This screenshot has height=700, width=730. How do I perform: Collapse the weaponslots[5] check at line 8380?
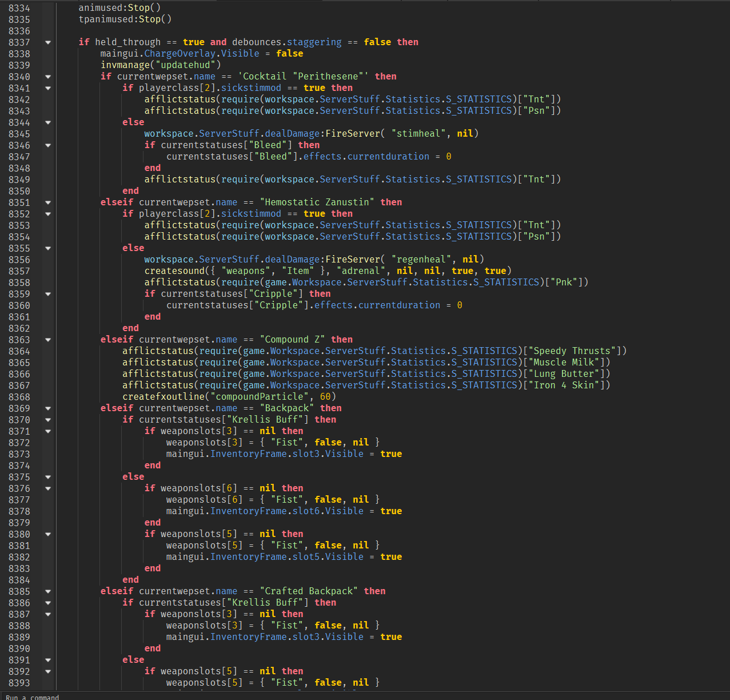[48, 534]
